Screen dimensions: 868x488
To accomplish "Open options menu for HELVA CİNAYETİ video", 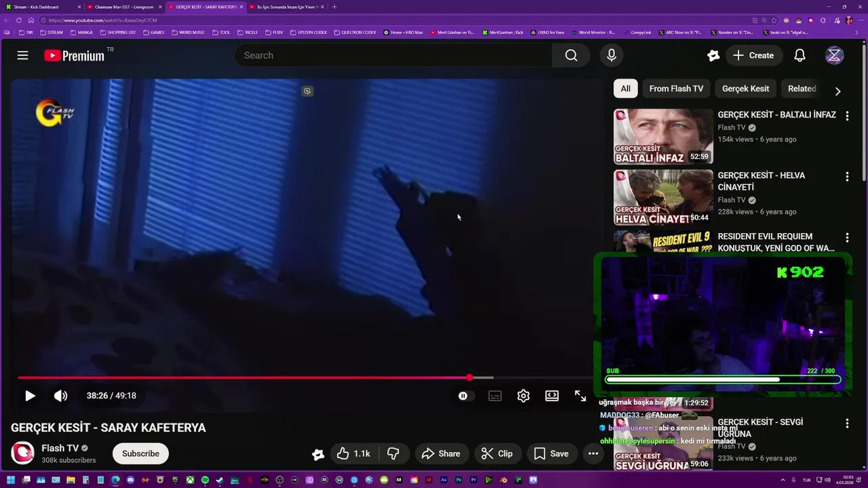I will (x=846, y=177).
